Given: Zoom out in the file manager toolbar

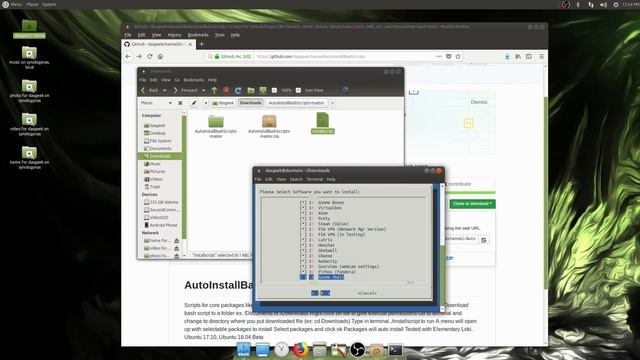Looking at the screenshot, I should (x=274, y=90).
